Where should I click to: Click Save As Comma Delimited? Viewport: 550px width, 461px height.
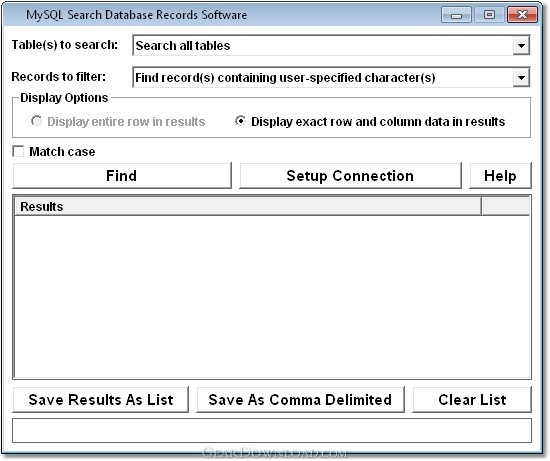click(300, 400)
